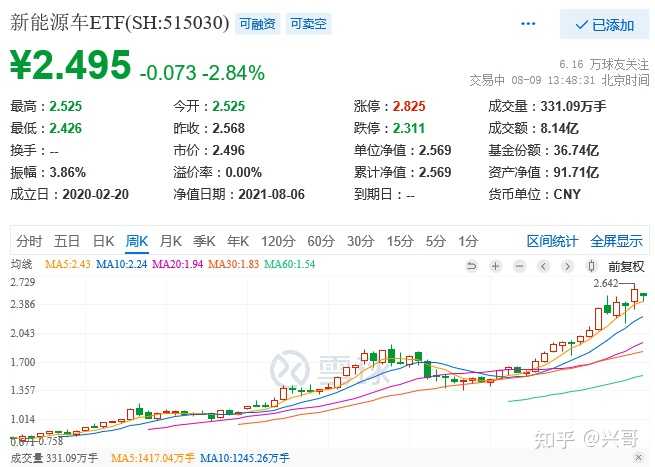This screenshot has width=655, height=467.
Task: Click the 资产净值 value 91.71亿
Action: (576, 172)
